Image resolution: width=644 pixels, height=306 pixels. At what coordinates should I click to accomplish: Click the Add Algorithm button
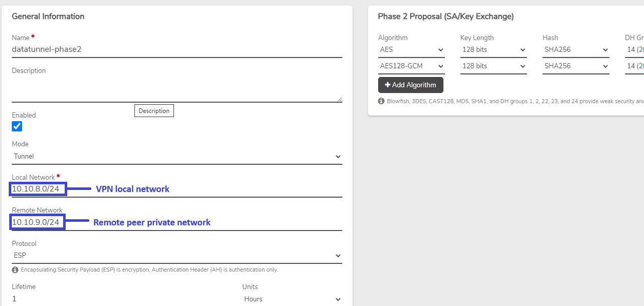411,85
